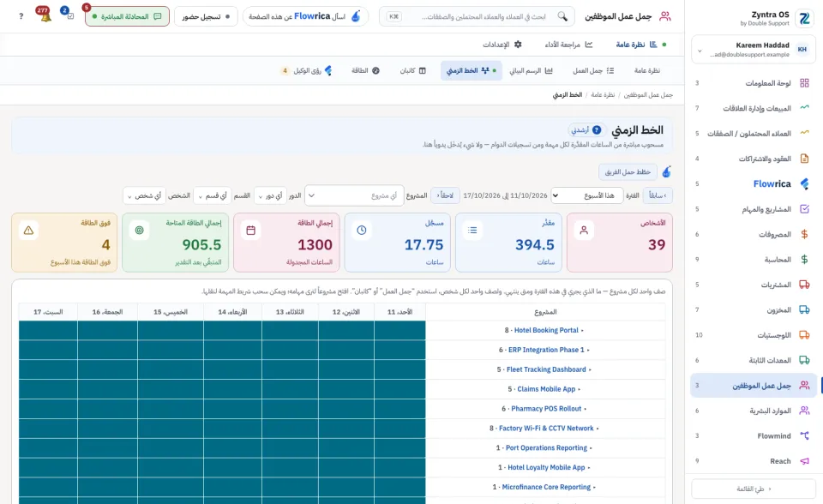This screenshot has height=504, width=823.
Task: Open الموارد البشرية sidebar item
Action: tap(754, 411)
